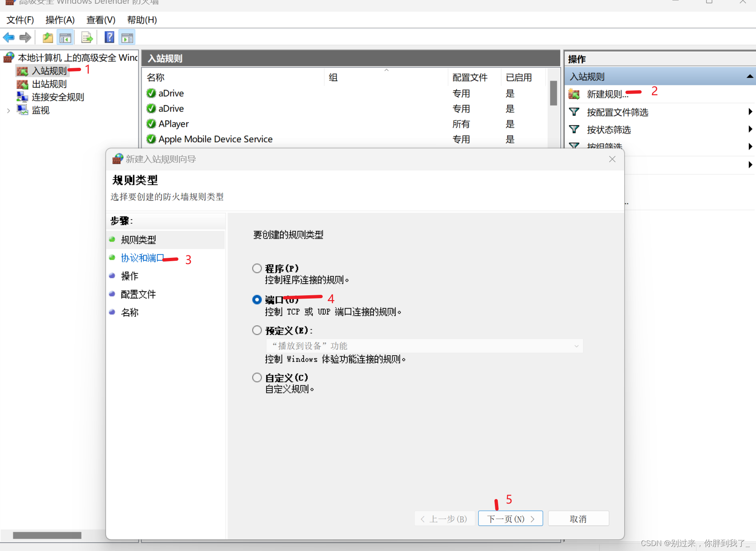Screen dimensions: 756x551
Task: Open the 帮助(H) menu
Action: pyautogui.click(x=142, y=20)
